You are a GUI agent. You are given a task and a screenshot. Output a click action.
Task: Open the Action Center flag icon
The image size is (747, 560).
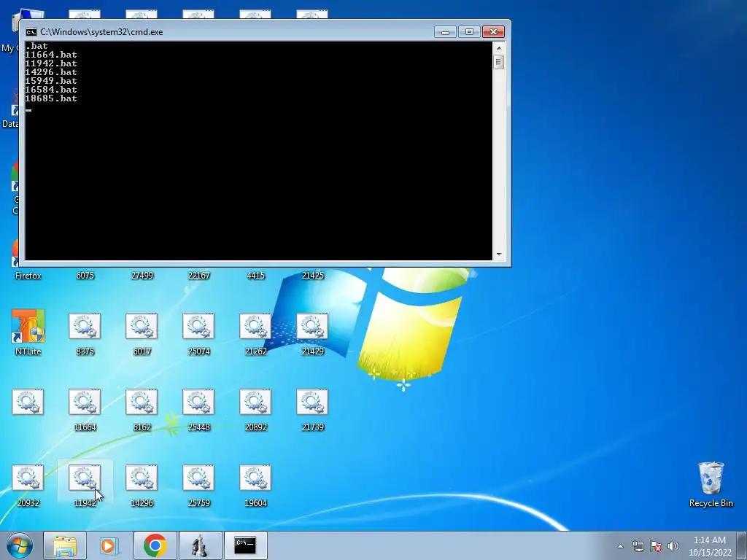[x=656, y=546]
